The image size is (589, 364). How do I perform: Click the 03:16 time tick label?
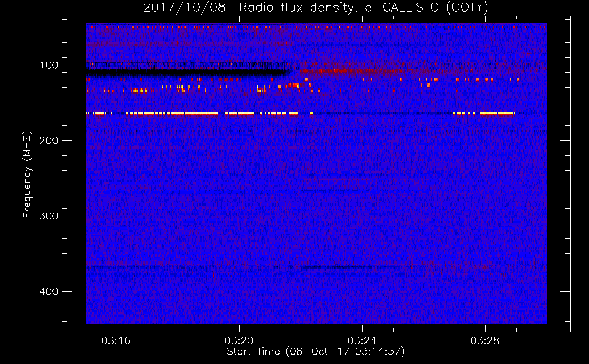click(x=116, y=341)
